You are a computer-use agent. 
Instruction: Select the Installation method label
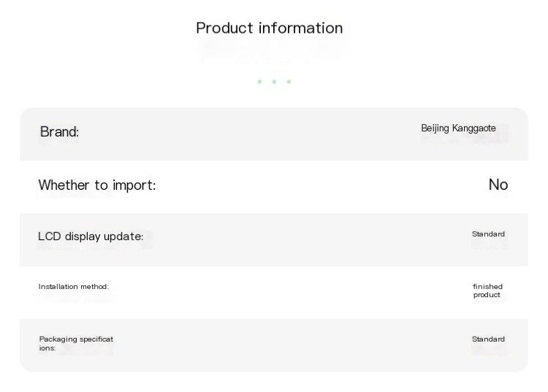[73, 287]
